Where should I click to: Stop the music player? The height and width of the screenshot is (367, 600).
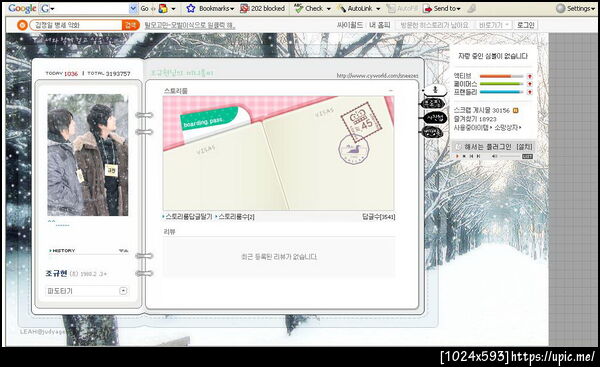coord(464,156)
